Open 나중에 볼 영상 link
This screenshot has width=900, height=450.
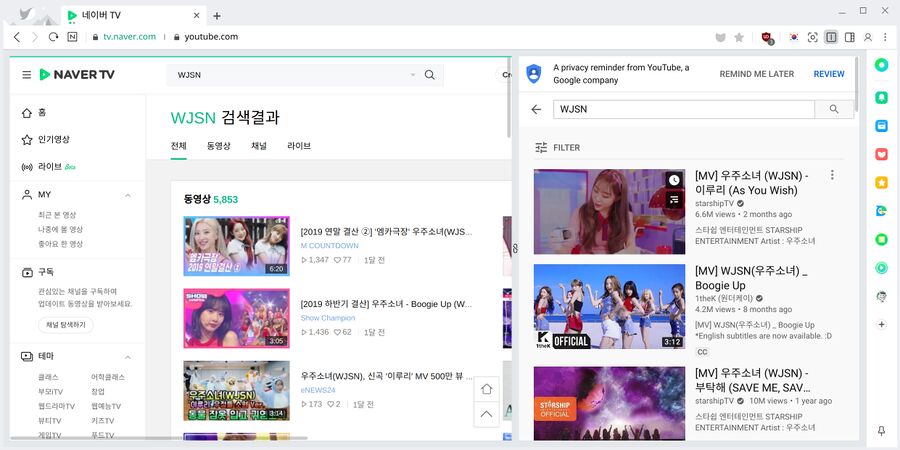pyautogui.click(x=60, y=229)
